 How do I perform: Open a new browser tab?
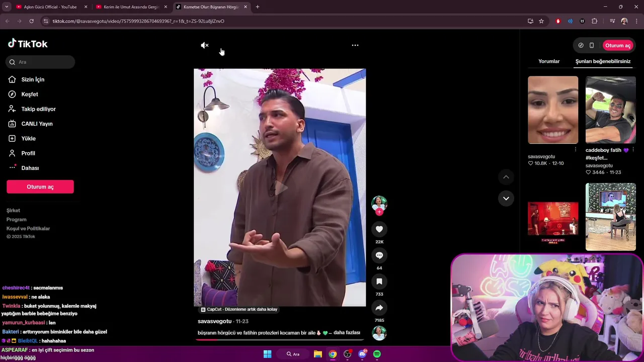pyautogui.click(x=258, y=7)
